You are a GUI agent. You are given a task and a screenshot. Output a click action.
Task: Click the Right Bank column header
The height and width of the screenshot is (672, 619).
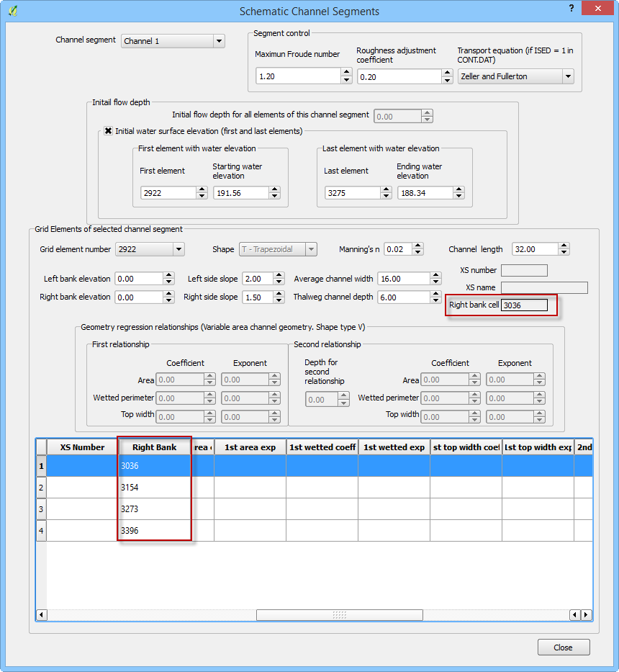[154, 447]
